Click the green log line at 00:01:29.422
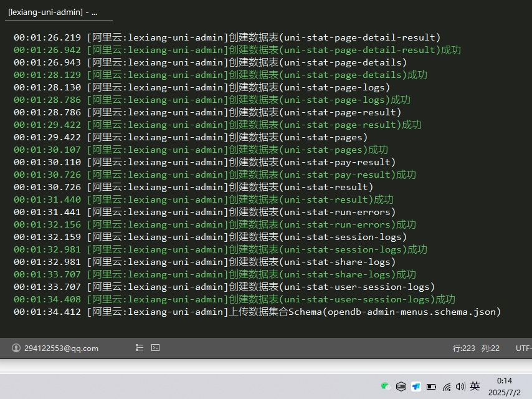The height and width of the screenshot is (399, 532). coord(217,125)
